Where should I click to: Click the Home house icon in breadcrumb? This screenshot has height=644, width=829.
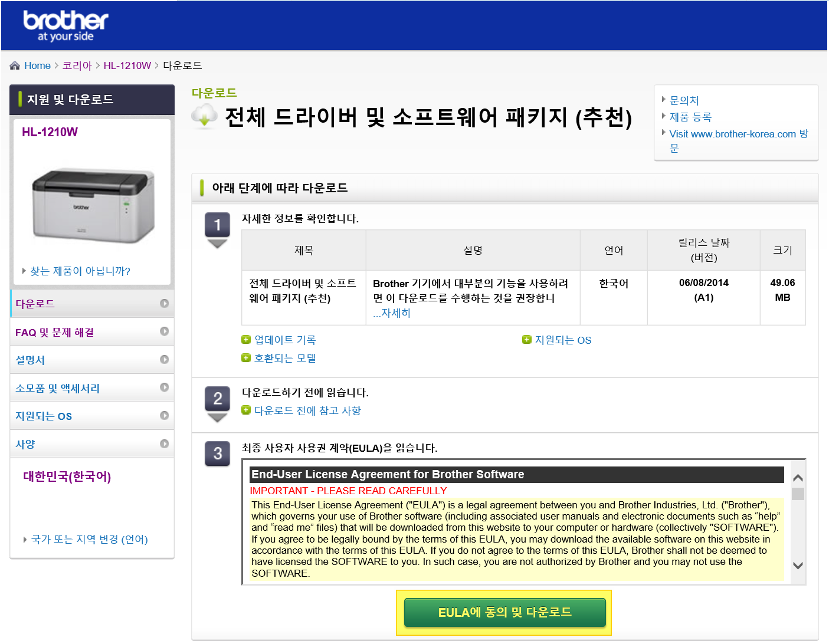(15, 65)
